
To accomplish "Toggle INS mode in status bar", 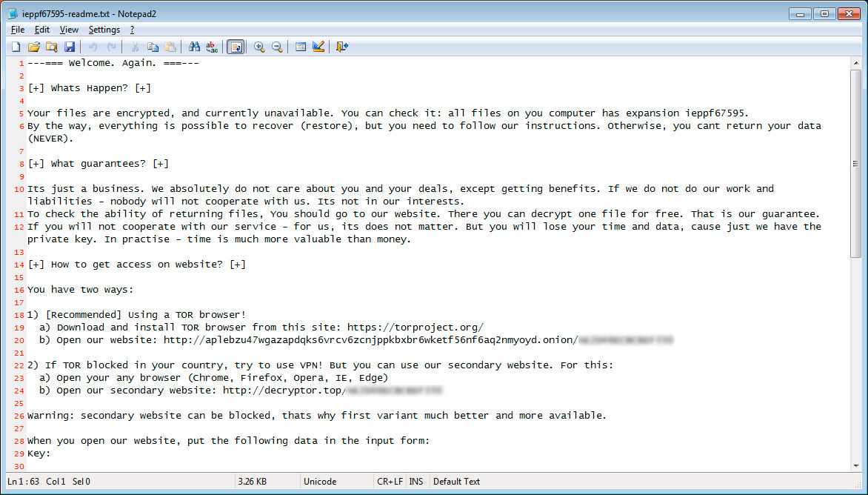I will (416, 482).
